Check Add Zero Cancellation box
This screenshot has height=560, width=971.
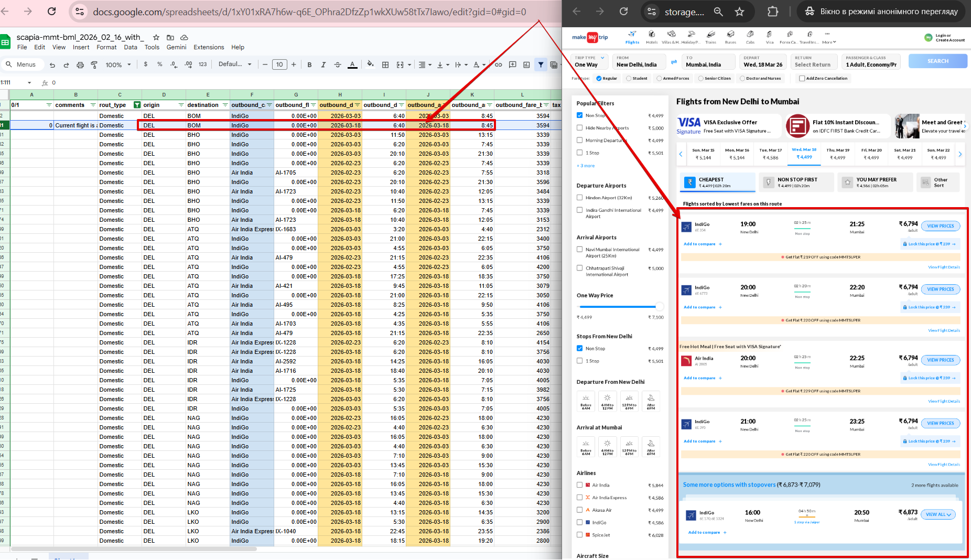pos(802,79)
